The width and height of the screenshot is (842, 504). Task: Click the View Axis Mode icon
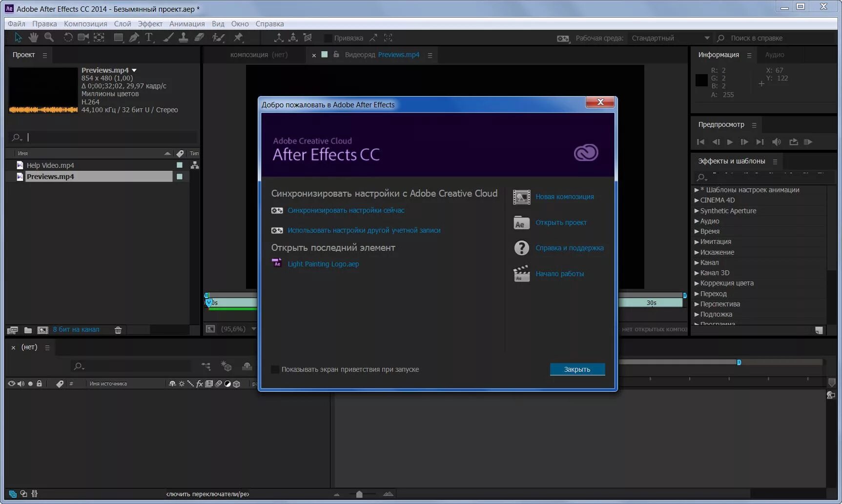(x=308, y=38)
